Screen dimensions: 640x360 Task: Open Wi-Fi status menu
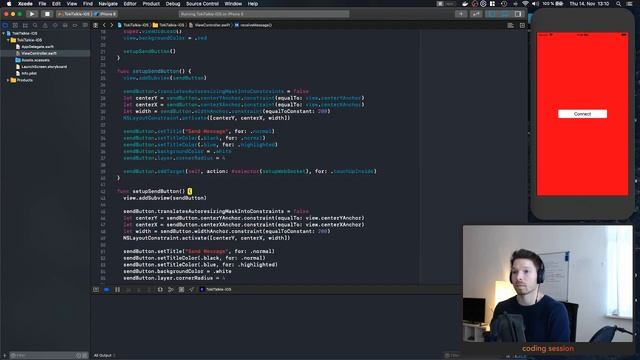525,4
